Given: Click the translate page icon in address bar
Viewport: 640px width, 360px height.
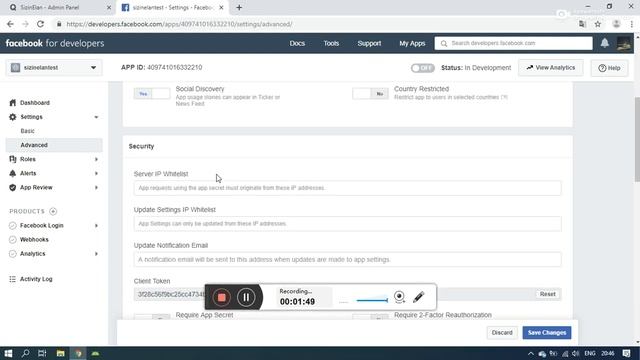Looking at the screenshot, I should (x=582, y=24).
